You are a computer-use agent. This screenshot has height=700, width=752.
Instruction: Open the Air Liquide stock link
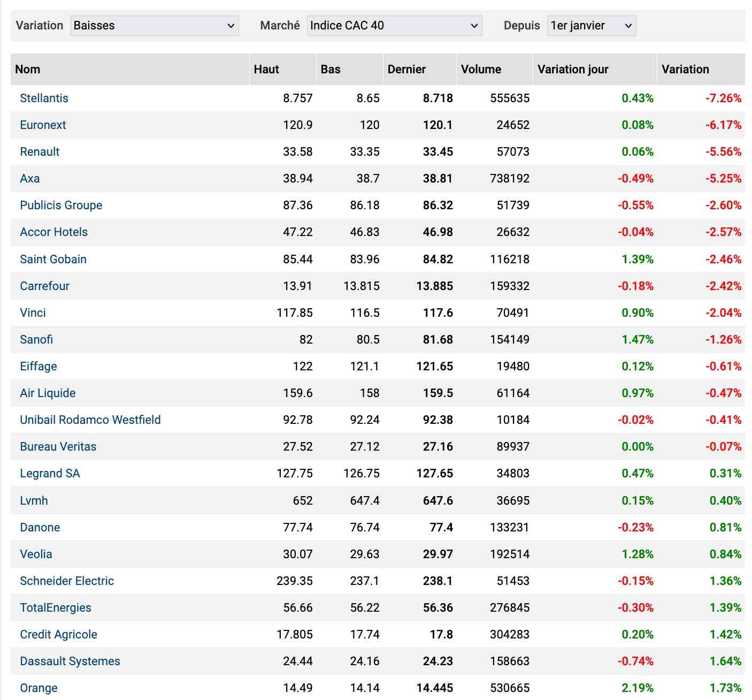click(48, 393)
